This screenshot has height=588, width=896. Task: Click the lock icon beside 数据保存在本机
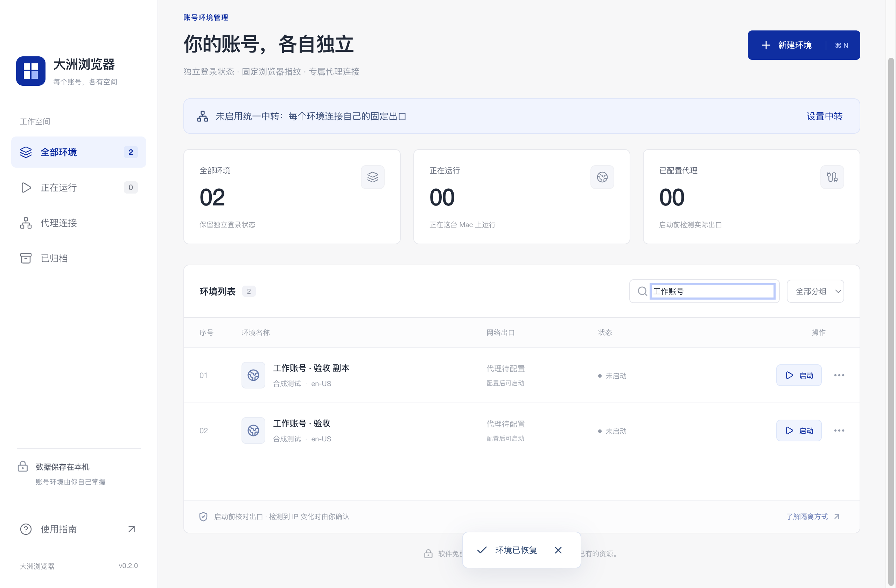pyautogui.click(x=23, y=467)
